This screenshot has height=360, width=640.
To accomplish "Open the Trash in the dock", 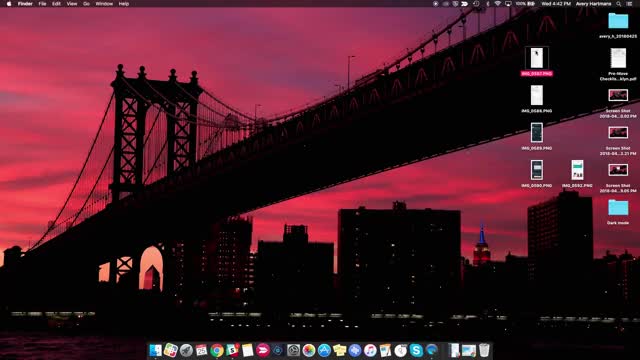I will pyautogui.click(x=484, y=350).
